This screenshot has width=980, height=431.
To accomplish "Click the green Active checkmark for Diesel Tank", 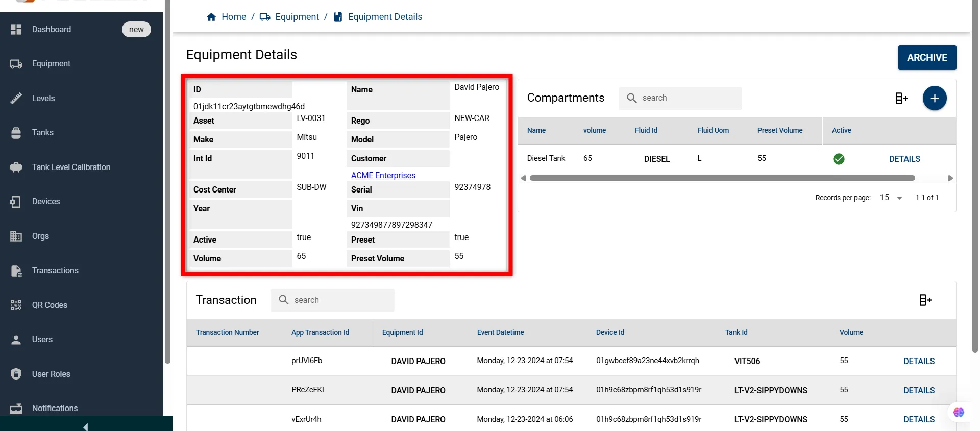I will pos(839,159).
